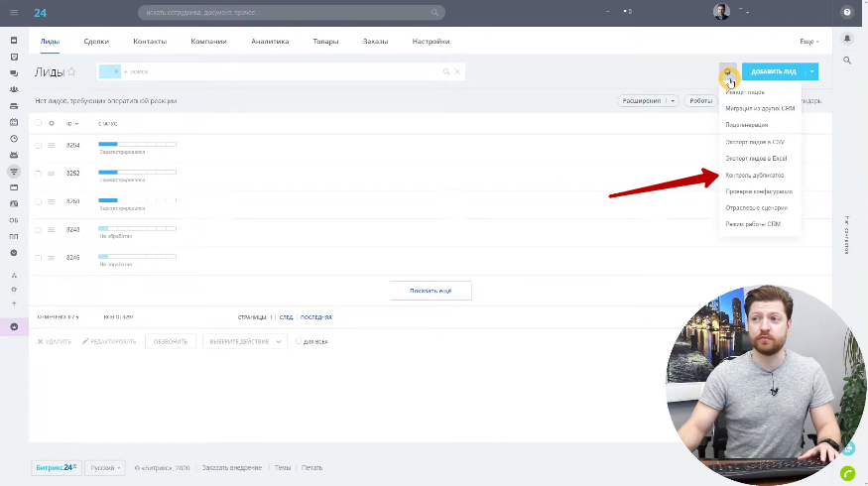
Task: Click the purple highlighted icon in left sidebar
Action: [x=15, y=326]
